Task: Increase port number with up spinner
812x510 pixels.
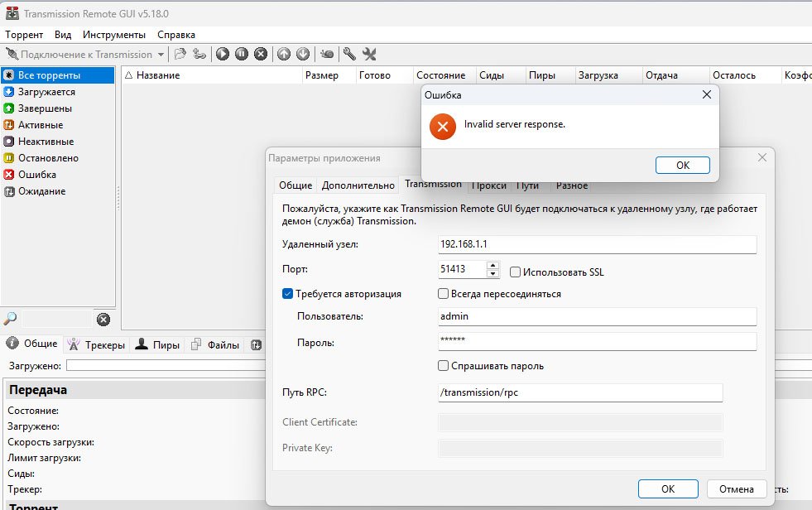Action: pyautogui.click(x=493, y=267)
